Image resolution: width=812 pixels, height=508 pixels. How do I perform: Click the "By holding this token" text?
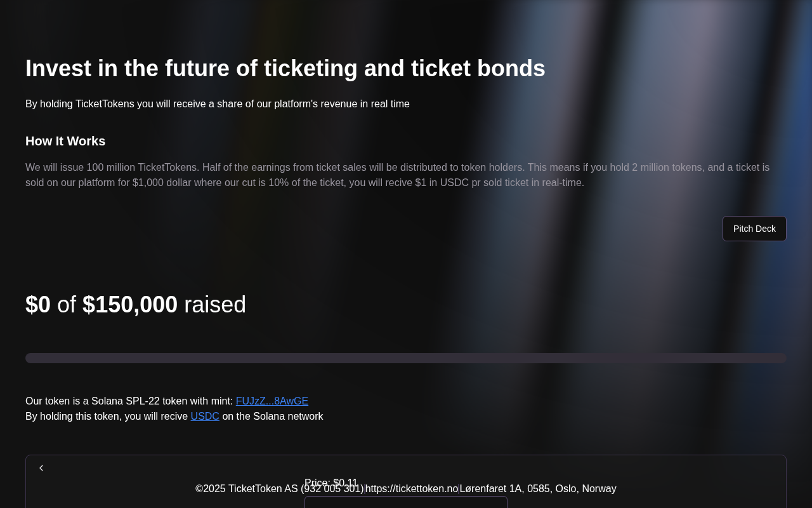coord(107,417)
